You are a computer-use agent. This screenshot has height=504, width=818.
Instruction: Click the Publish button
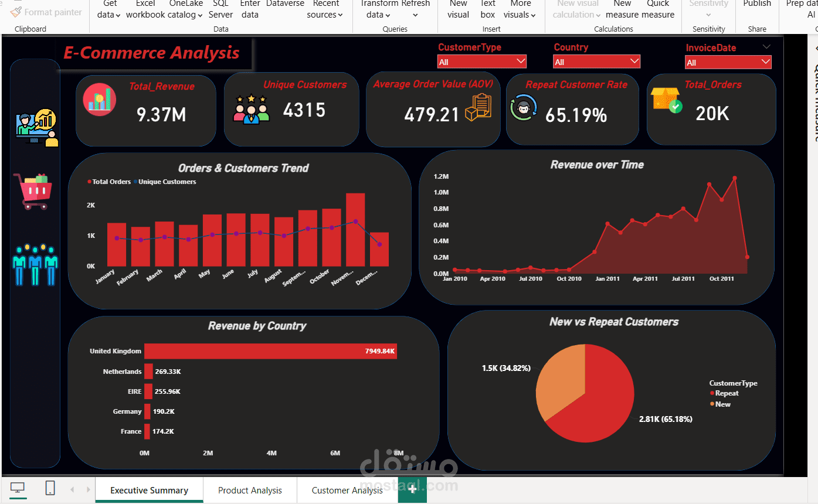pyautogui.click(x=757, y=4)
